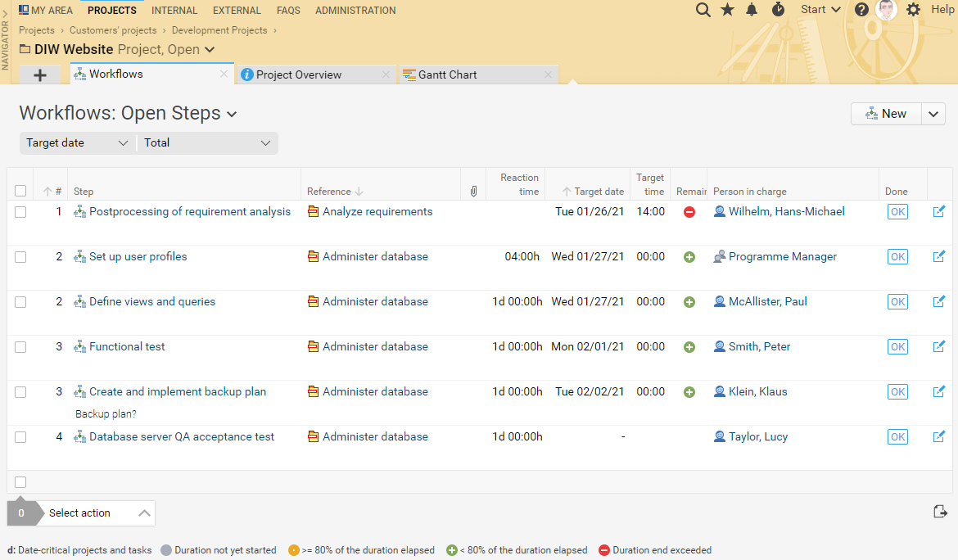The height and width of the screenshot is (560, 958).
Task: Click the red status indicator in first row
Action: [689, 212]
